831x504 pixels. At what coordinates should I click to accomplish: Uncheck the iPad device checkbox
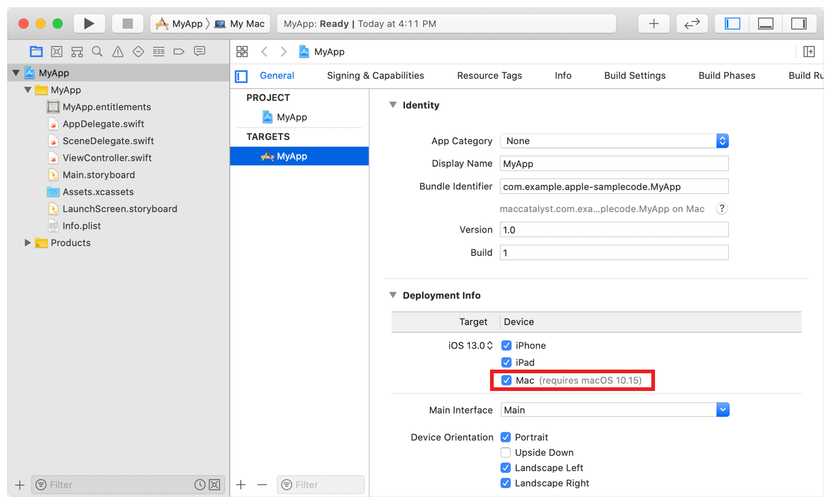pyautogui.click(x=506, y=362)
